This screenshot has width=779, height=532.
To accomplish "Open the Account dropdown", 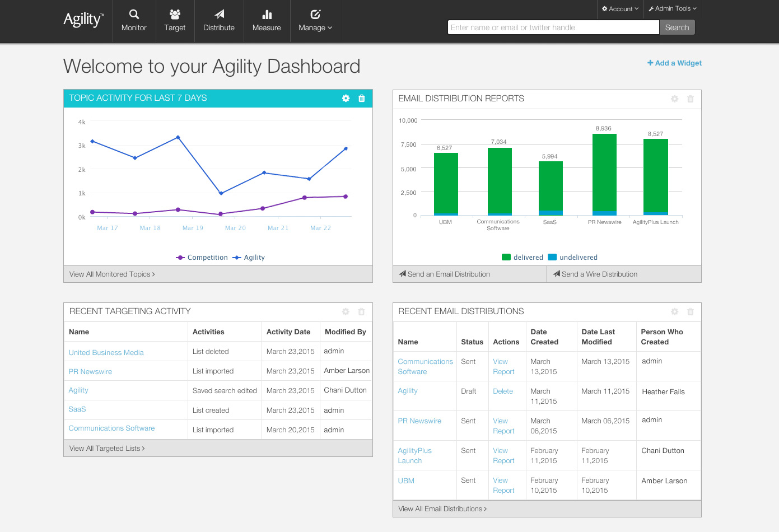I will click(x=620, y=9).
